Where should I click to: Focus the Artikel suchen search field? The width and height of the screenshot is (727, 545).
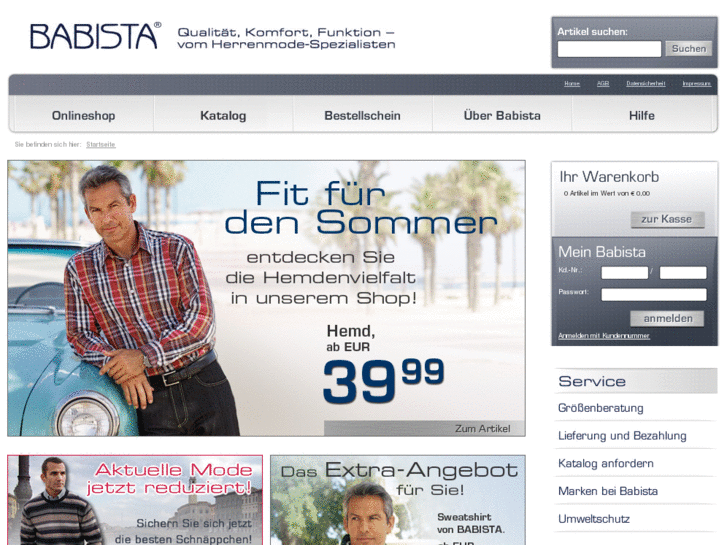pos(609,49)
